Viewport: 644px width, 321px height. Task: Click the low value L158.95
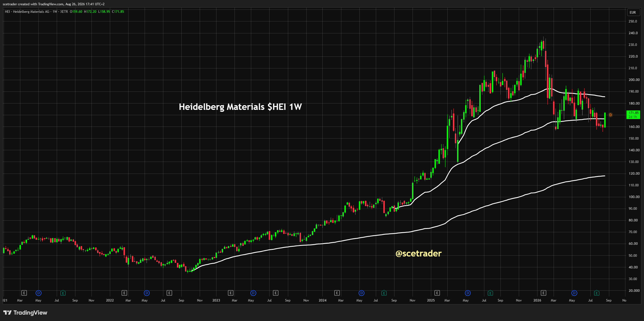point(104,12)
